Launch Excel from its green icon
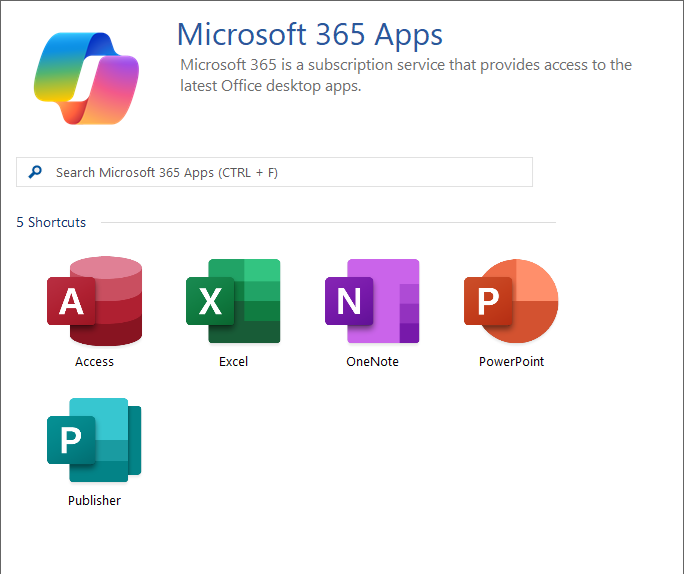Screen dimensions: 684x577 click(233, 301)
